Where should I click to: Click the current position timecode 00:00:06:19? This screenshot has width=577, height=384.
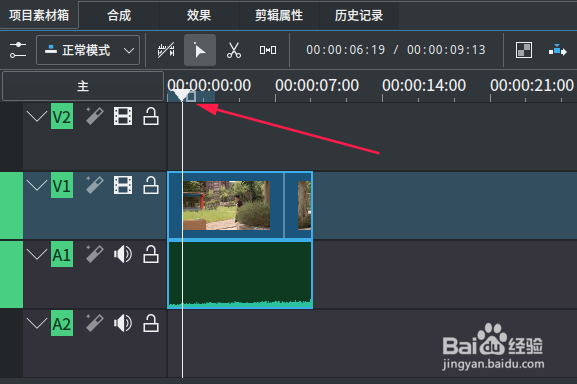click(x=346, y=50)
